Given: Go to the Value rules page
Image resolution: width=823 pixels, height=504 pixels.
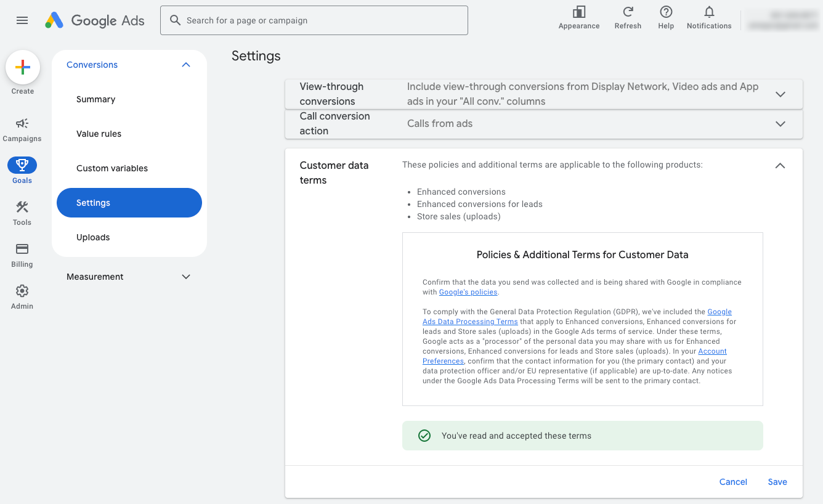Looking at the screenshot, I should (x=99, y=134).
